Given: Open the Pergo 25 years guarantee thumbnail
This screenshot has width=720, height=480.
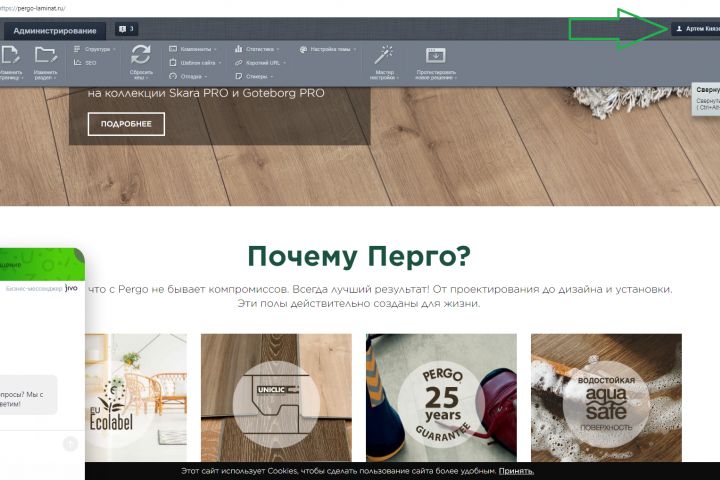Looking at the screenshot, I should tap(441, 398).
